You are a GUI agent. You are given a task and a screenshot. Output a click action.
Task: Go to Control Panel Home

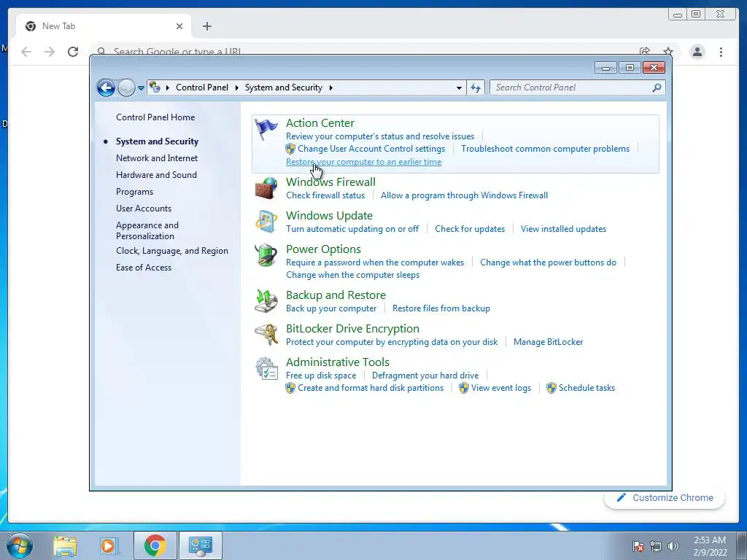tap(155, 117)
